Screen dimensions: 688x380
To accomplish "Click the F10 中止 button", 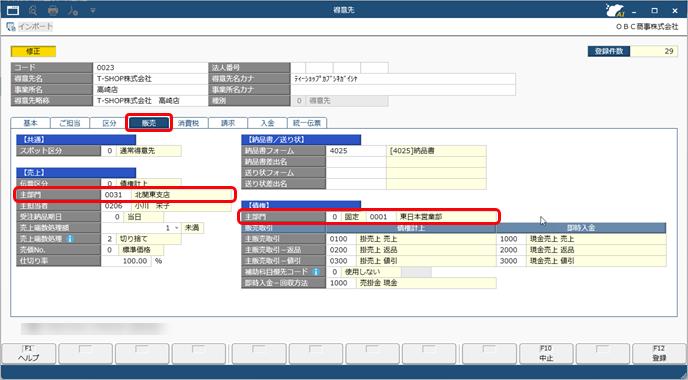I will tap(546, 353).
